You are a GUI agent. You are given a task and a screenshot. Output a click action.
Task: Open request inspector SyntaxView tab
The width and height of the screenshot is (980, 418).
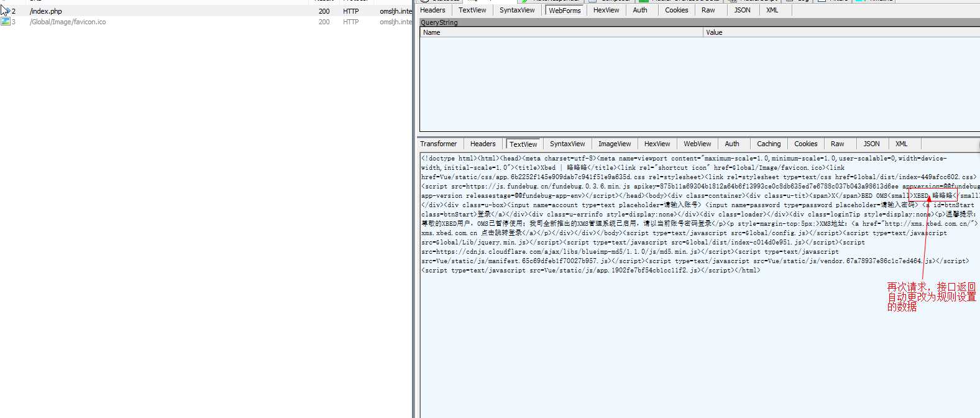[x=517, y=10]
